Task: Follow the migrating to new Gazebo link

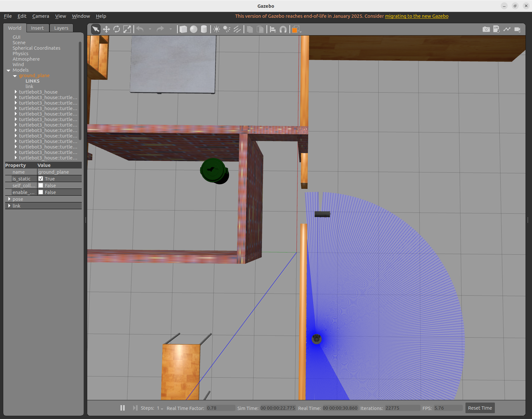Action: (417, 16)
